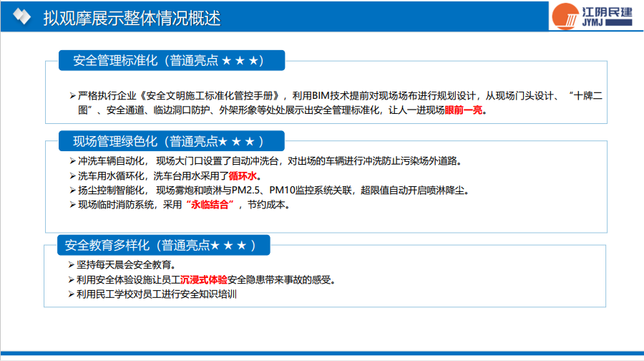Click the arrow bullet before 洗车用水循环化
The image size is (644, 361).
click(x=72, y=175)
